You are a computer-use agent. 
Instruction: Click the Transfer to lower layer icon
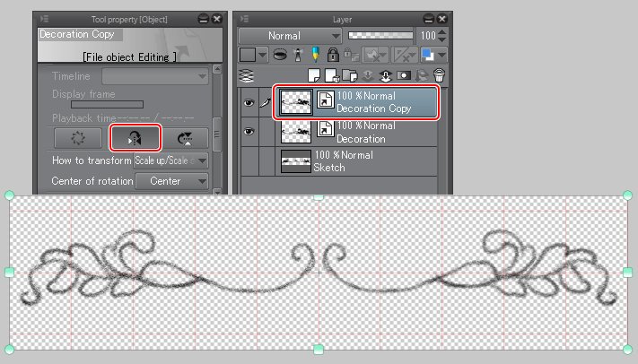coord(367,75)
